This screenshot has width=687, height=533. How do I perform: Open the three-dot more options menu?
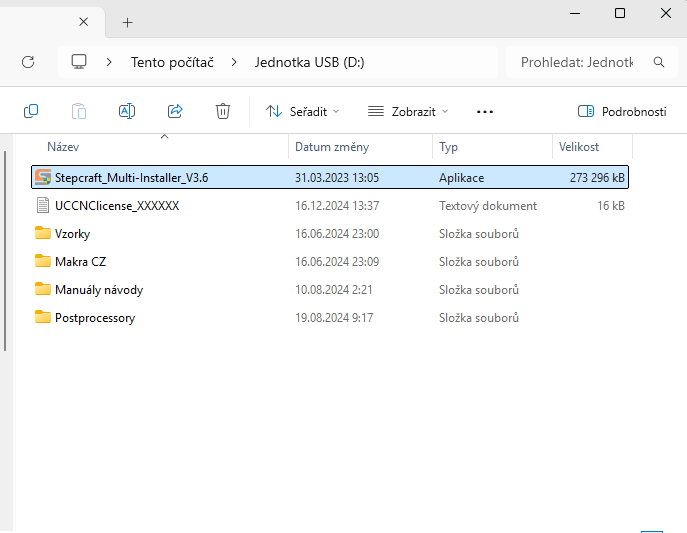coord(485,112)
